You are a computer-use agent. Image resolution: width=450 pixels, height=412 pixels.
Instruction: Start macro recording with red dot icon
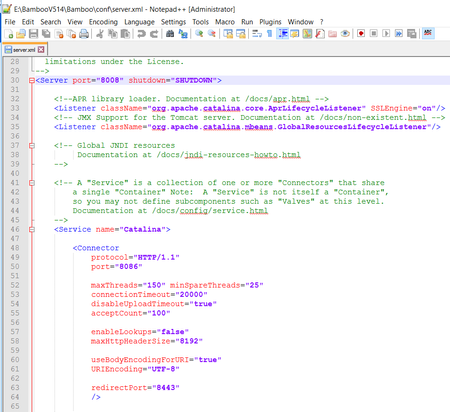(361, 34)
